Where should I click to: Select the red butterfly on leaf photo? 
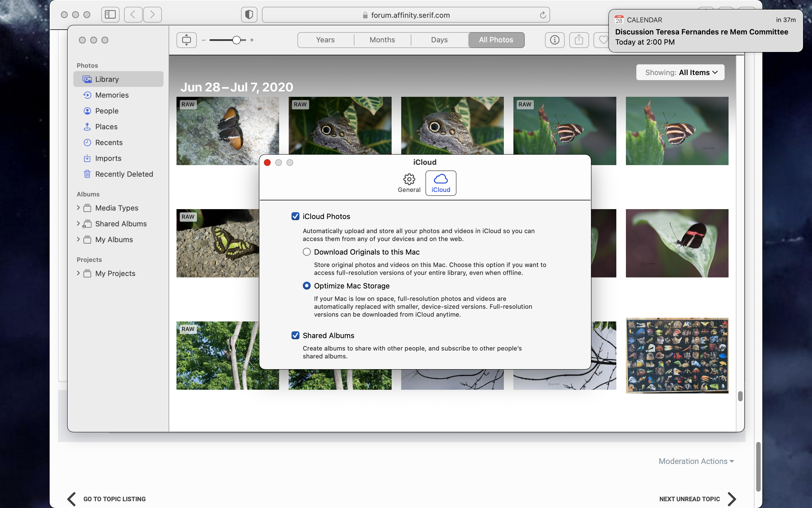tap(677, 243)
